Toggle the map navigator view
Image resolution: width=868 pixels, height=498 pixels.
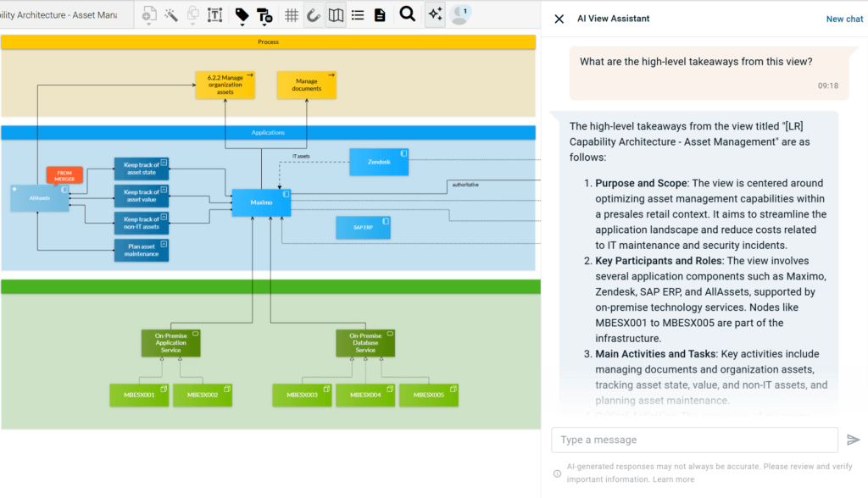(336, 15)
